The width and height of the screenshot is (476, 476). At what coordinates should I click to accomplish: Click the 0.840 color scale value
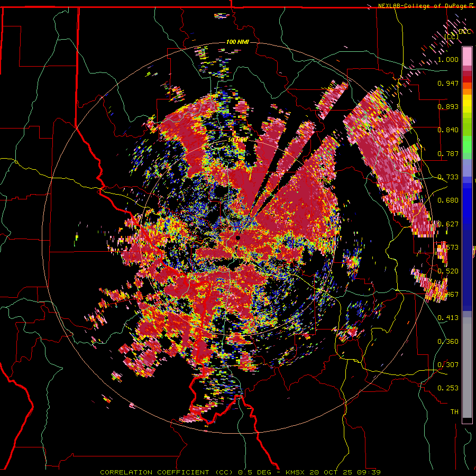point(448,130)
